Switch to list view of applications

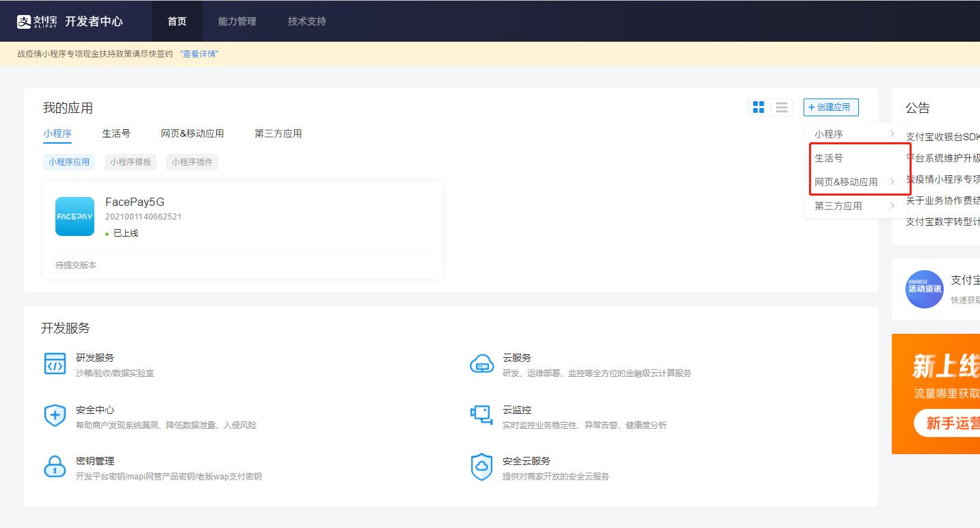(x=782, y=107)
